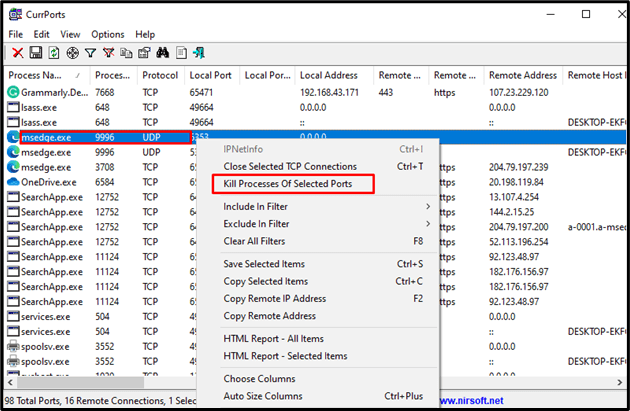Click the Copy toolbar icon
Screen dimensions: 630x411
pyautogui.click(x=126, y=53)
